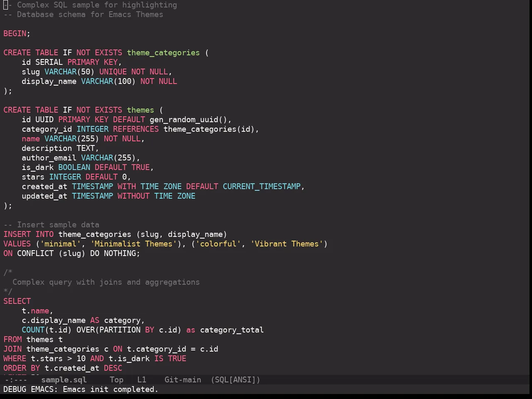
Task: Click the description TEXT column line
Action: (60, 148)
